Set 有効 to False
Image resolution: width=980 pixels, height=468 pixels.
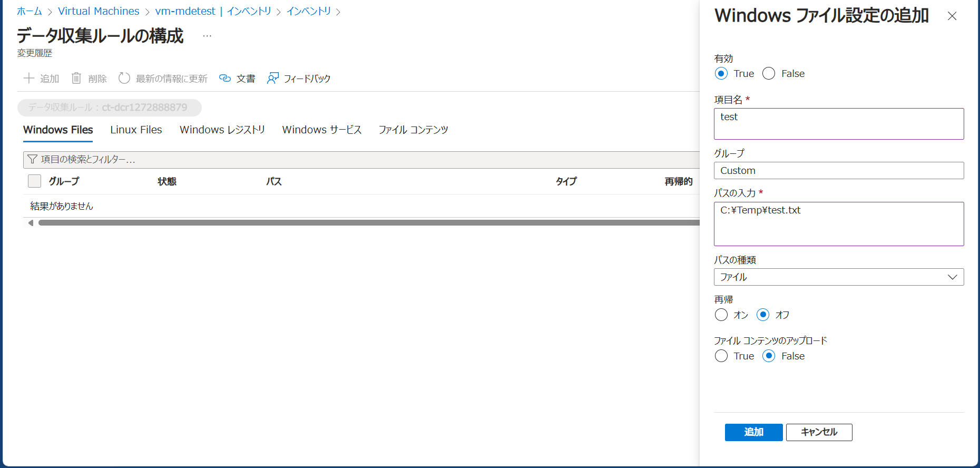[x=769, y=74]
